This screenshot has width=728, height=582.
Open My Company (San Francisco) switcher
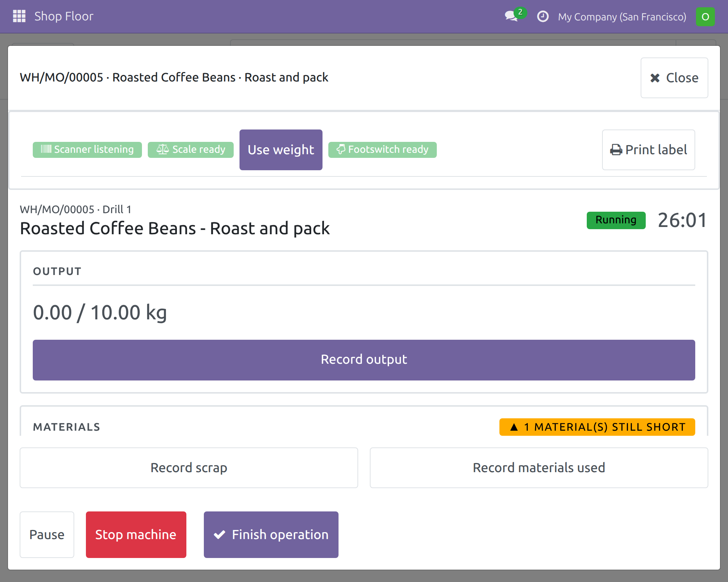(x=622, y=17)
